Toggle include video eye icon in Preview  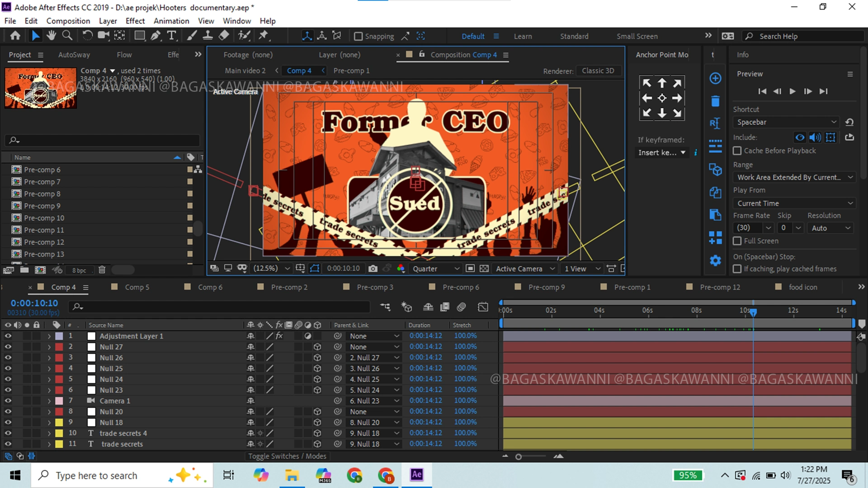coord(800,137)
